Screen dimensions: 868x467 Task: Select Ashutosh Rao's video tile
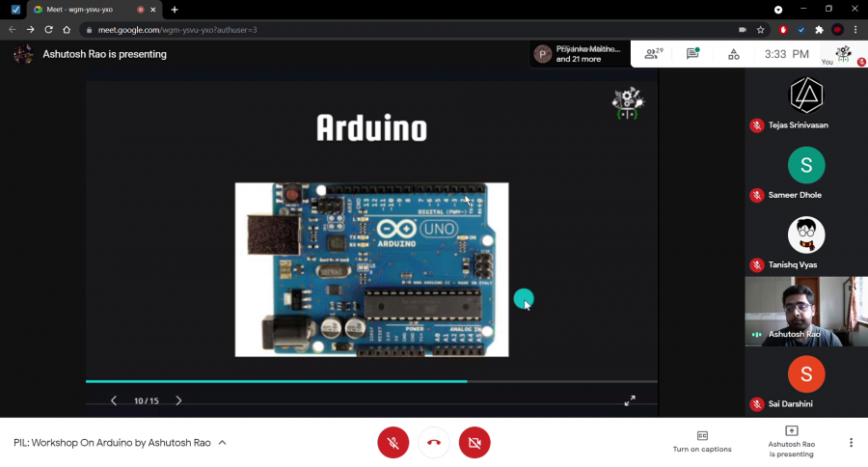click(x=806, y=312)
